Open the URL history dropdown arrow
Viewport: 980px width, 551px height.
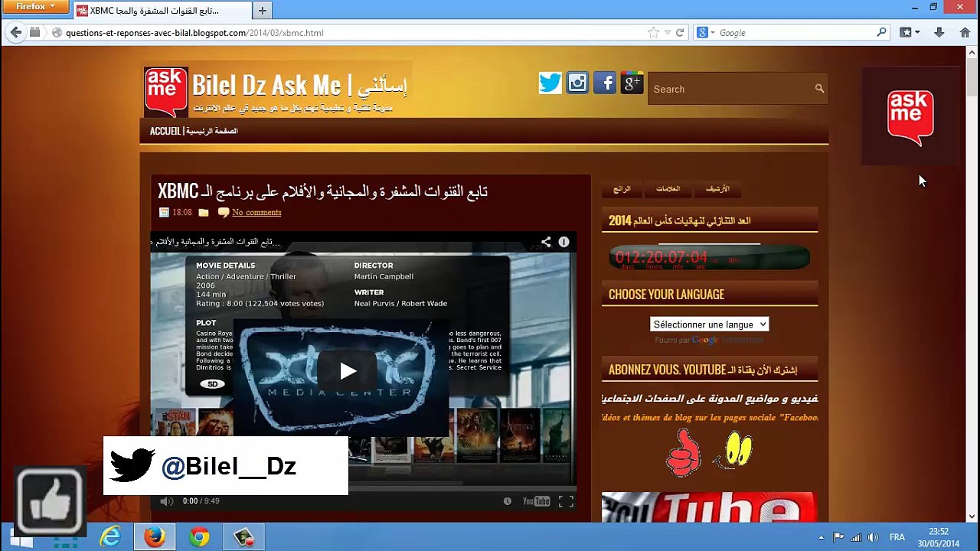[668, 33]
